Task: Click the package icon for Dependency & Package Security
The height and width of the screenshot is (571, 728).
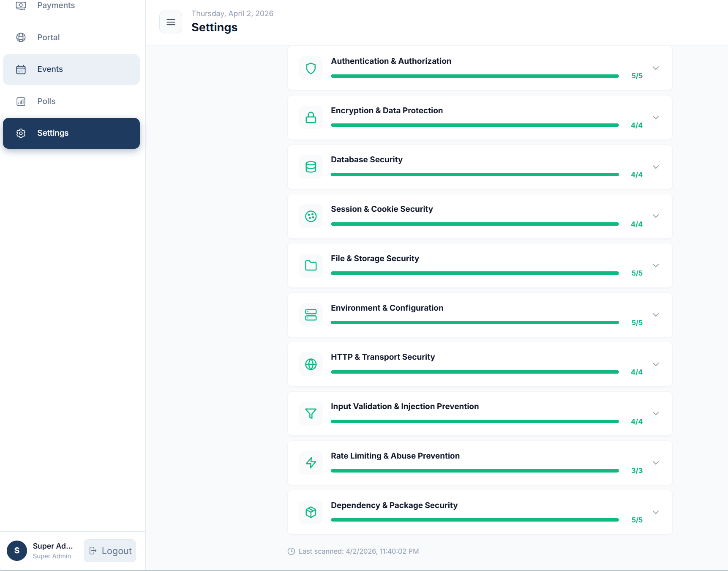Action: pos(311,512)
